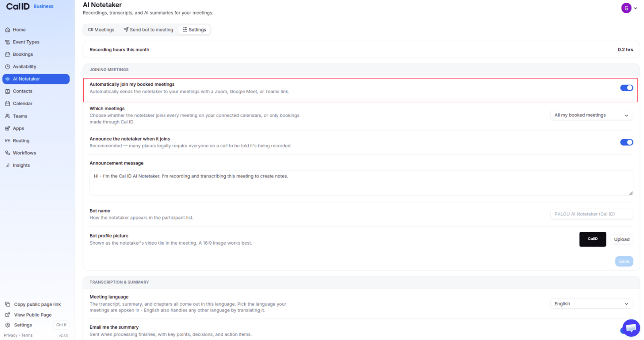Click the Home house icon in sidebar
The height and width of the screenshot is (340, 644).
pyautogui.click(x=7, y=30)
